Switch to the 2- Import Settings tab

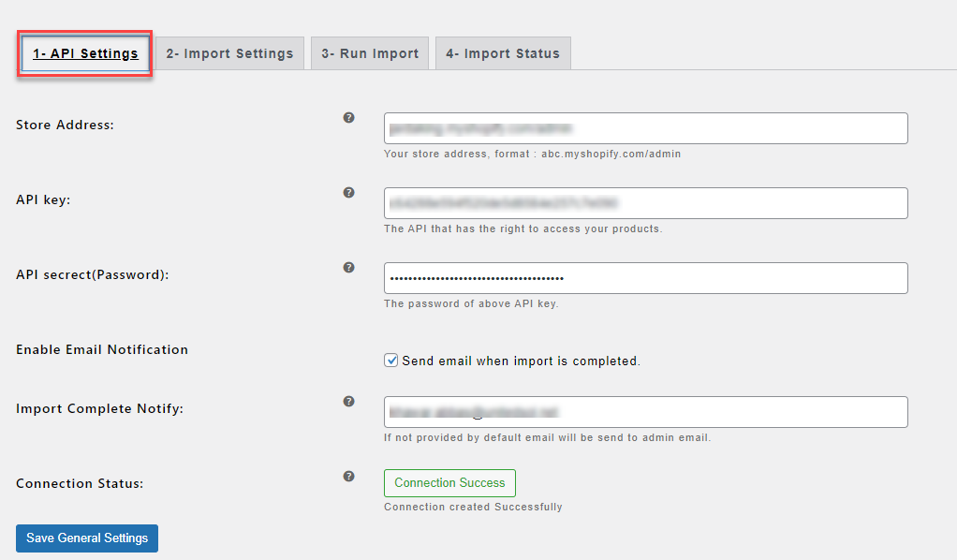(229, 53)
